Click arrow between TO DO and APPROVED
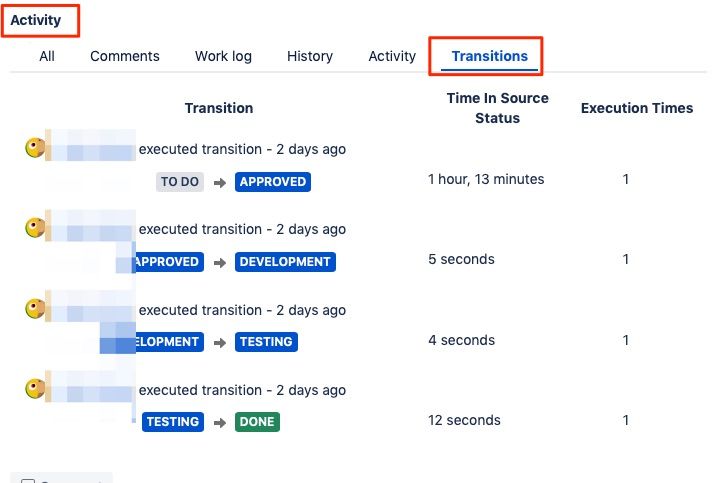This screenshot has width=725, height=483. (x=220, y=183)
